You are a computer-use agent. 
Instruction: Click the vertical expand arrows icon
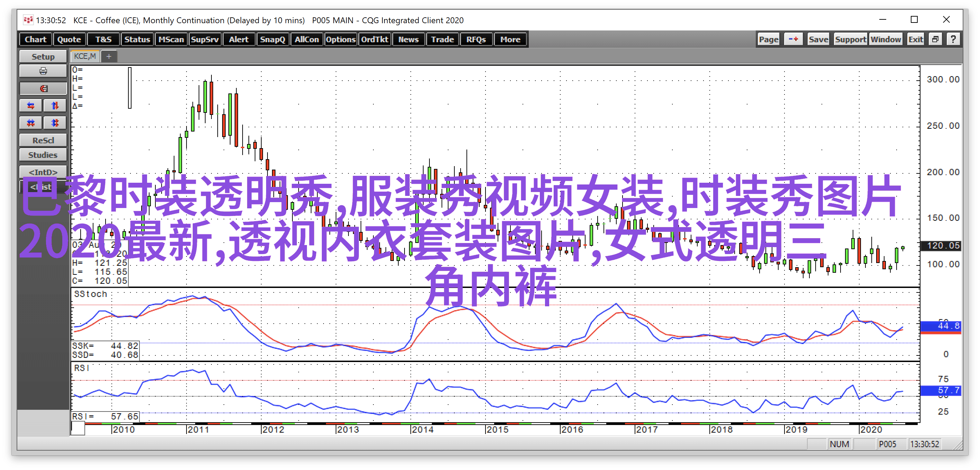(x=55, y=106)
